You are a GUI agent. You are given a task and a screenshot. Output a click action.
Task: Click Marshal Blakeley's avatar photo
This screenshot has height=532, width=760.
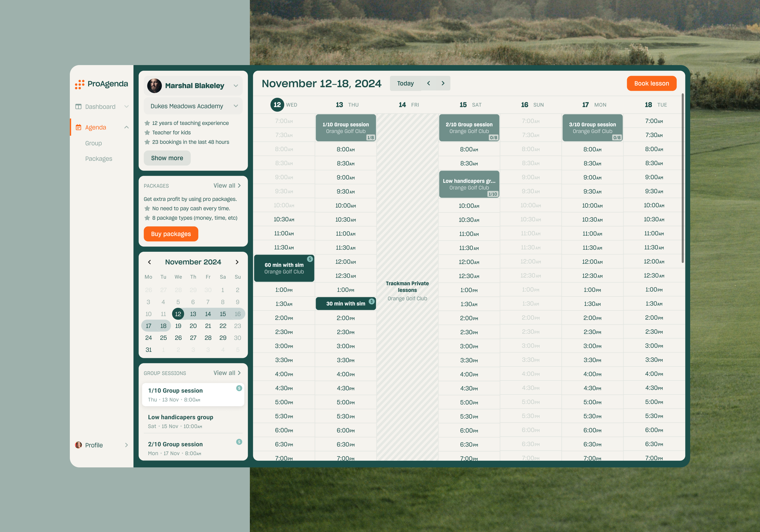click(x=154, y=85)
